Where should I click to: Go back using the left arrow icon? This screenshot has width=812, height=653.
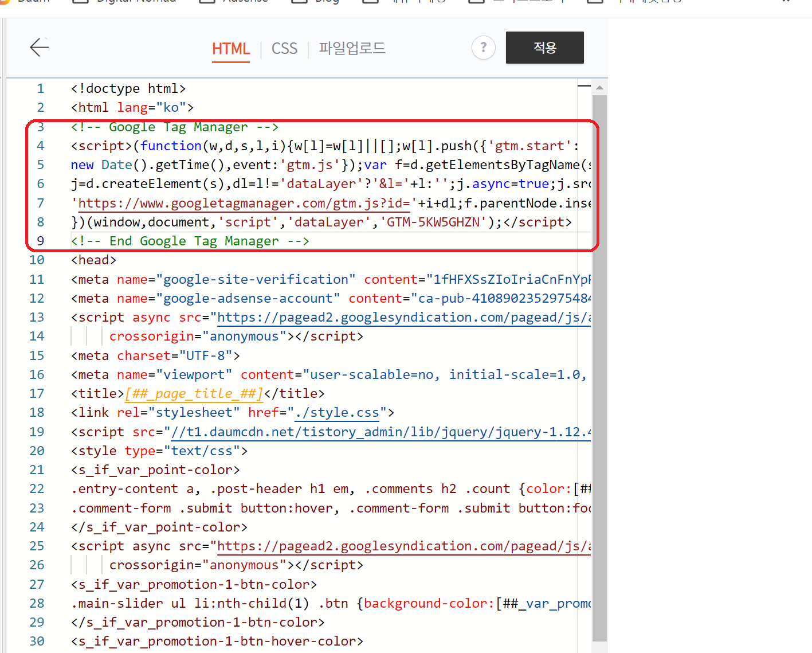pos(39,47)
